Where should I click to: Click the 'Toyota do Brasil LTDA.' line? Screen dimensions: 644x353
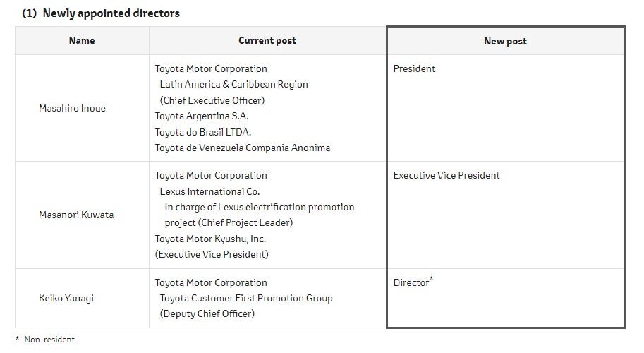(x=203, y=132)
